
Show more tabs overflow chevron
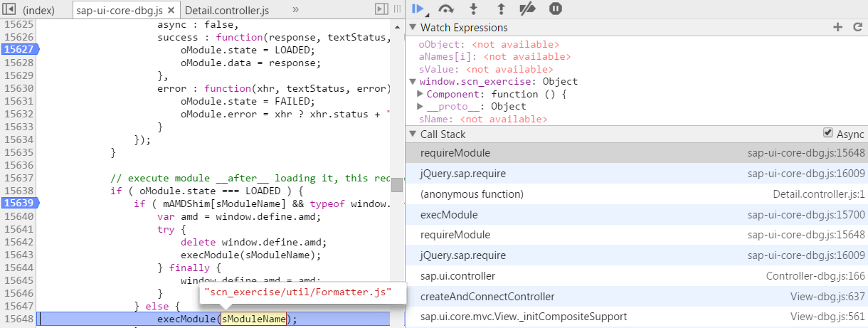[x=295, y=9]
